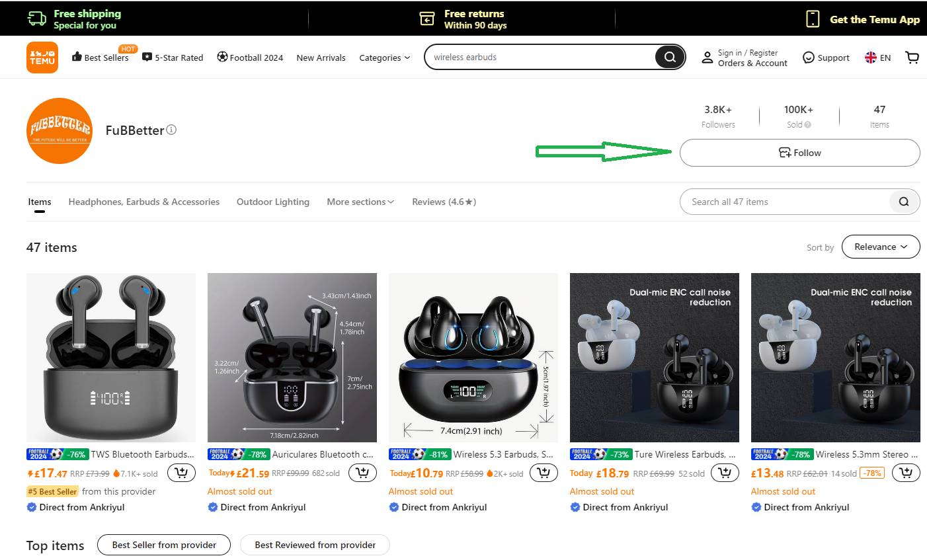Click the free returns icon

pos(426,18)
